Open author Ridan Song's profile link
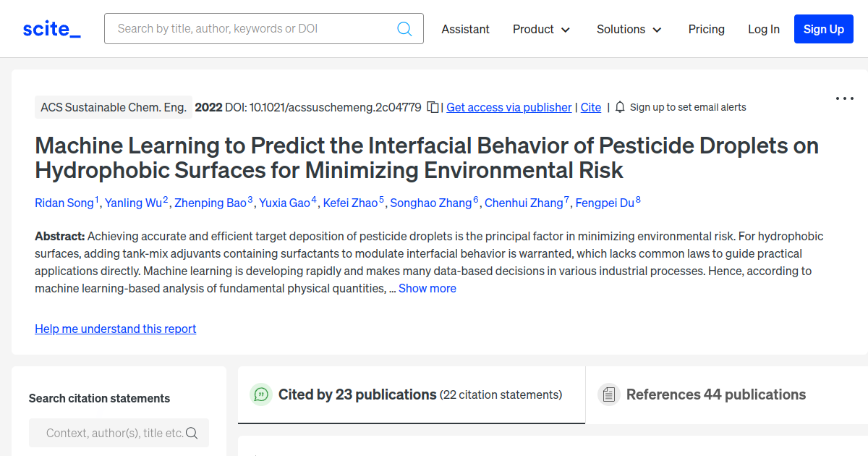 coord(64,203)
